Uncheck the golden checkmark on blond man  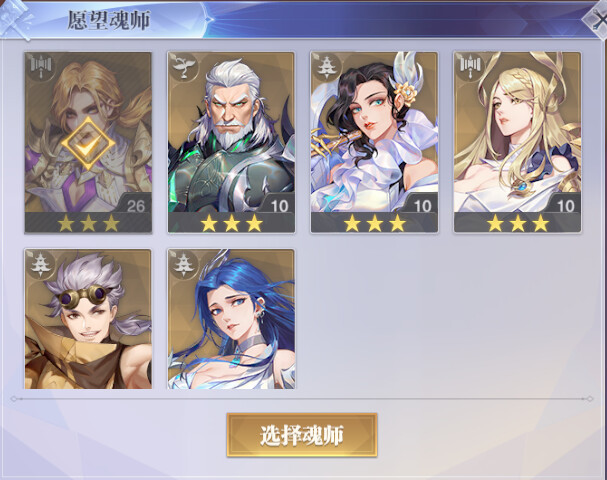88,143
